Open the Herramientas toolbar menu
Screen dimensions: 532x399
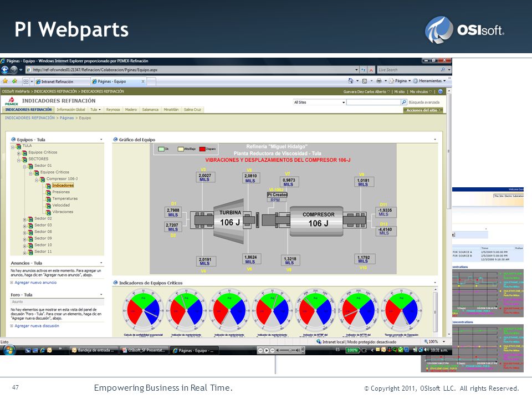429,81
